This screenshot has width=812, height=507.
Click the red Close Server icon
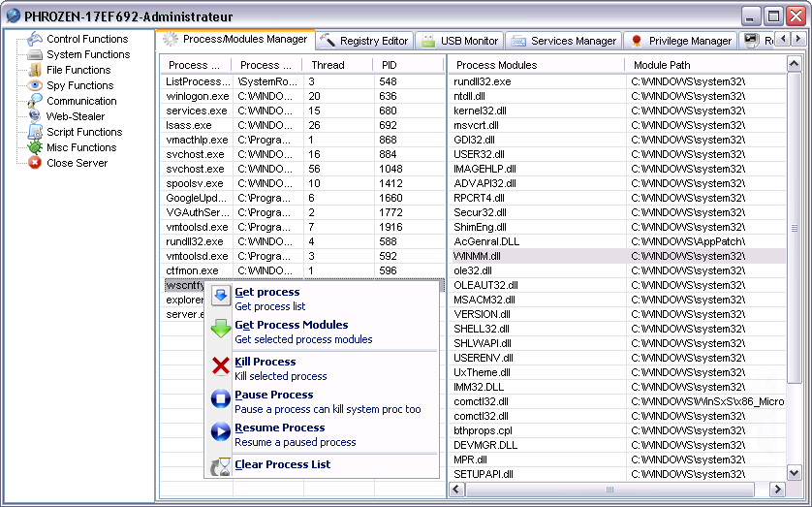click(x=35, y=163)
